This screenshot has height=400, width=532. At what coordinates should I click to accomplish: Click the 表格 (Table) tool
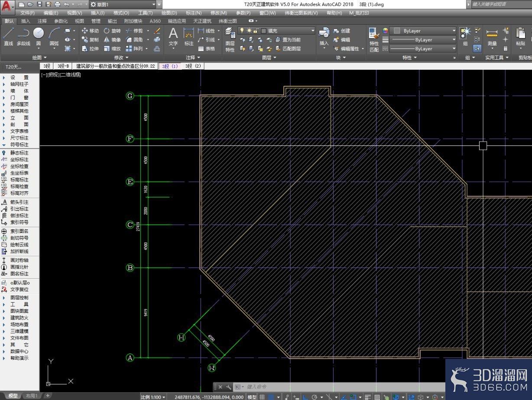click(x=207, y=49)
